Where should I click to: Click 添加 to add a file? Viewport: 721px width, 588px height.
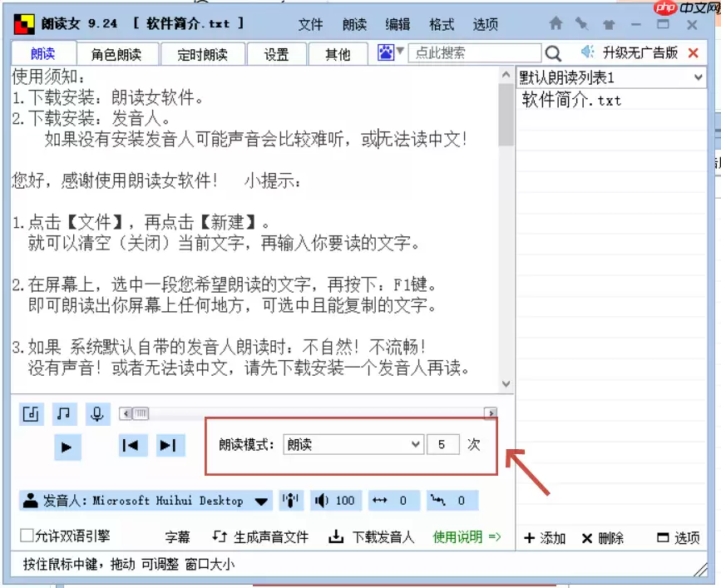[x=544, y=538]
